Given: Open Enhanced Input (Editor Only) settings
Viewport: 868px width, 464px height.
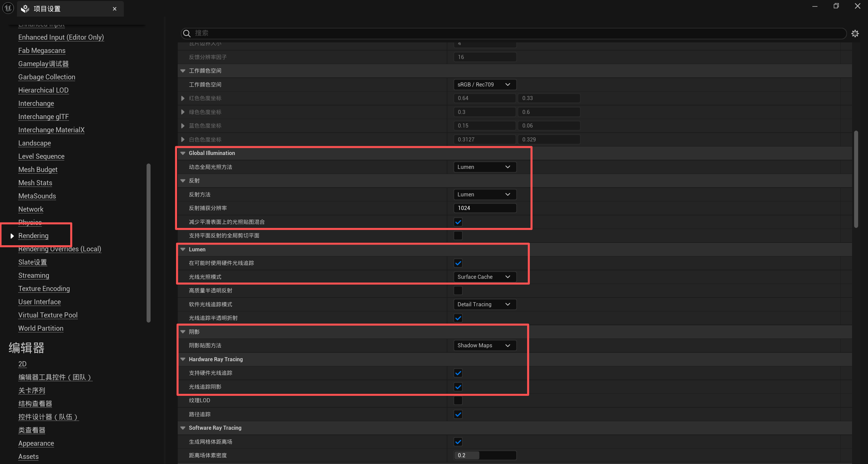Looking at the screenshot, I should pyautogui.click(x=61, y=37).
